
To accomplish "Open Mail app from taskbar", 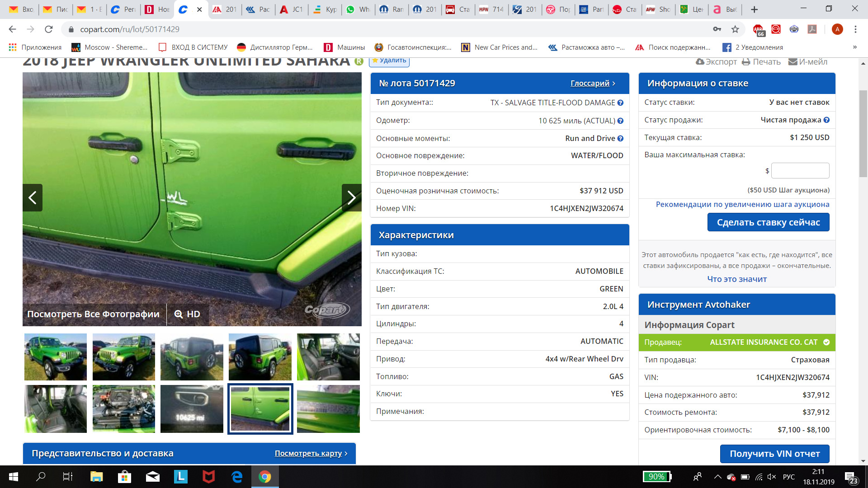I will 152,477.
